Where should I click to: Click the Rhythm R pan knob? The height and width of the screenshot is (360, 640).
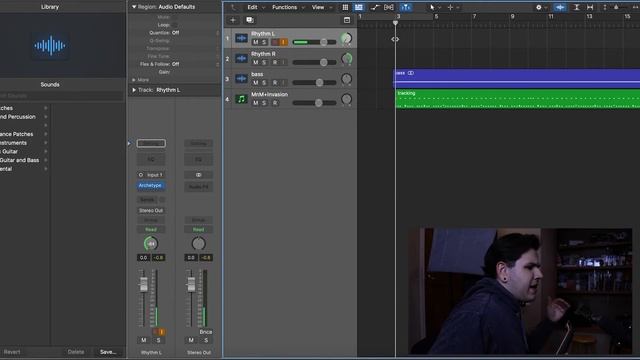point(347,59)
